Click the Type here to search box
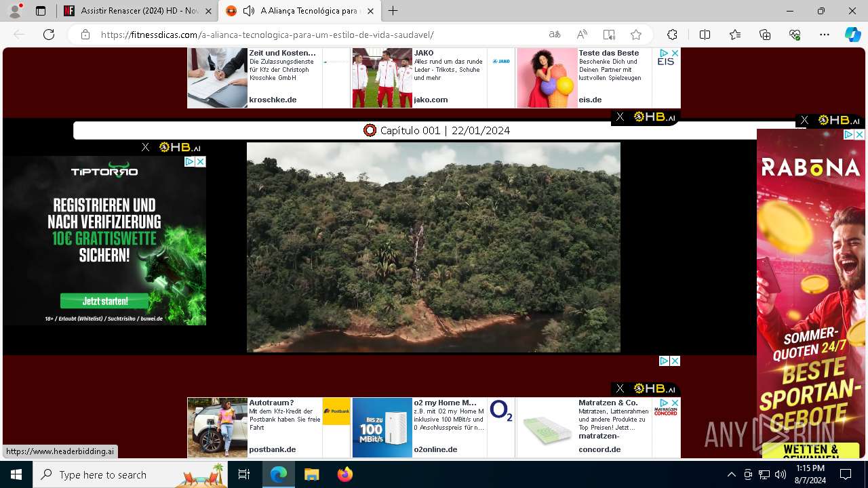 (x=132, y=474)
